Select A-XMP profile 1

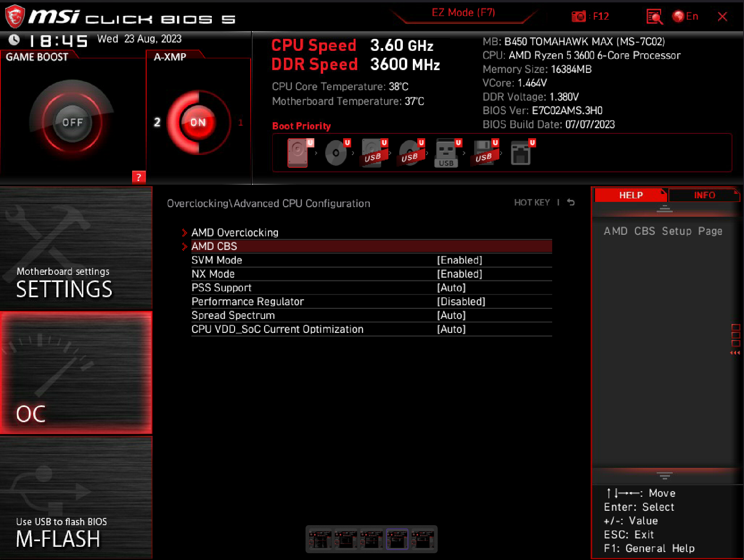coord(241,123)
